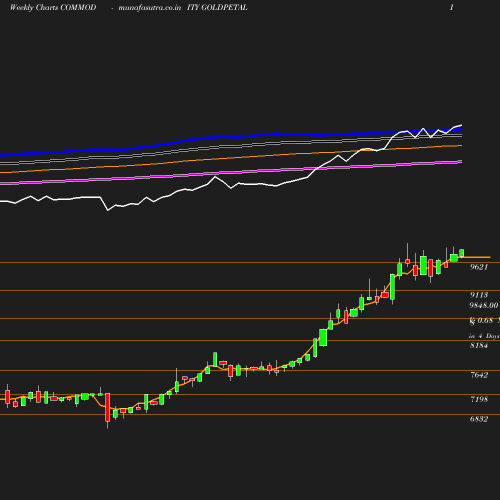Click the tall red candle at the chart low
This screenshot has width=500, height=500.
[107, 408]
